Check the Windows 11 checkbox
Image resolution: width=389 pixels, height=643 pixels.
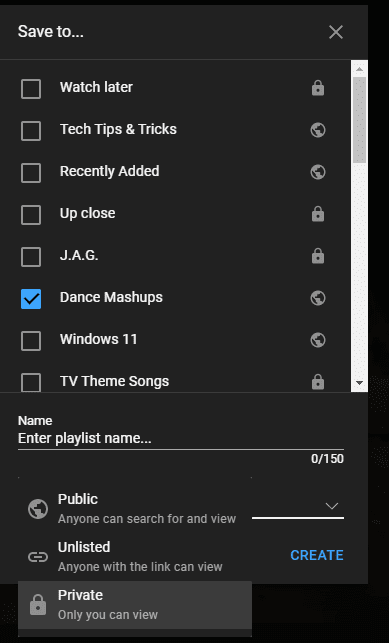pyautogui.click(x=31, y=341)
